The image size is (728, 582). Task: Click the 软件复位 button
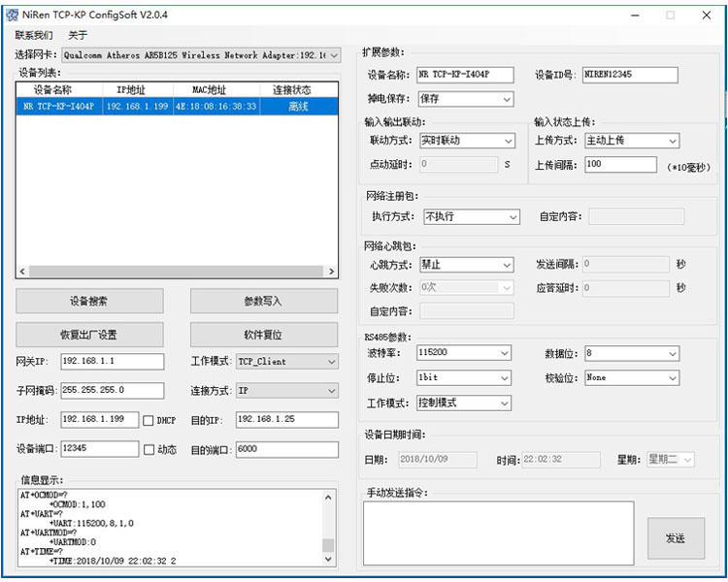pos(264,335)
